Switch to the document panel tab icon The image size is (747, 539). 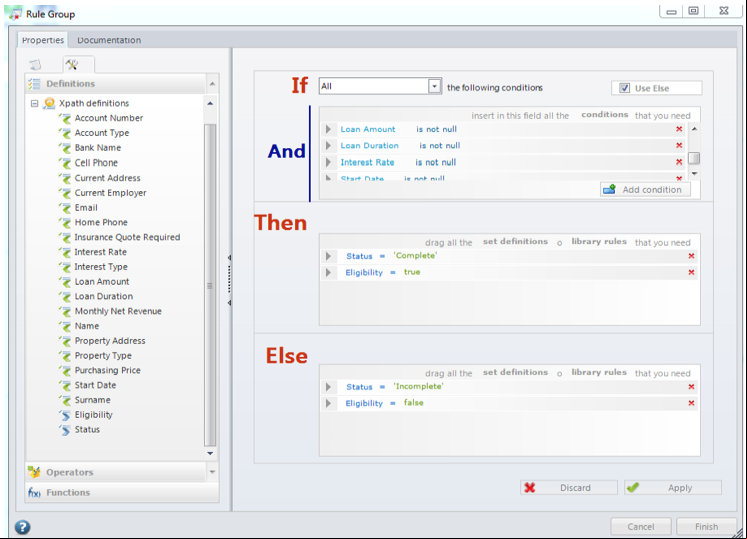click(x=35, y=64)
